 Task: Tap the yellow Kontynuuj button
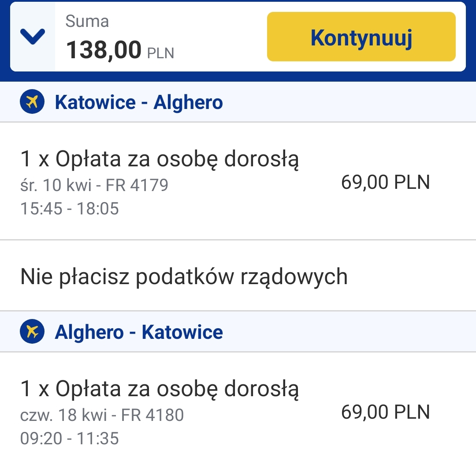pyautogui.click(x=361, y=37)
